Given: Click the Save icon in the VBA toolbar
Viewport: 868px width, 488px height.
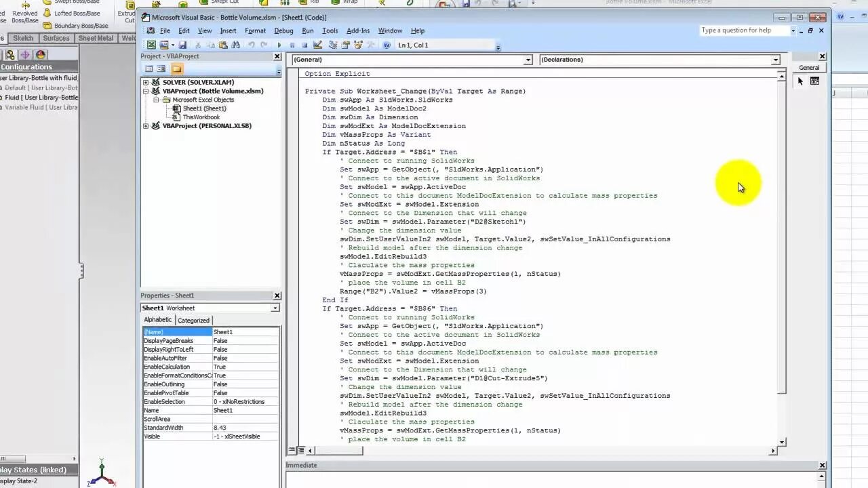Looking at the screenshot, I should 183,45.
